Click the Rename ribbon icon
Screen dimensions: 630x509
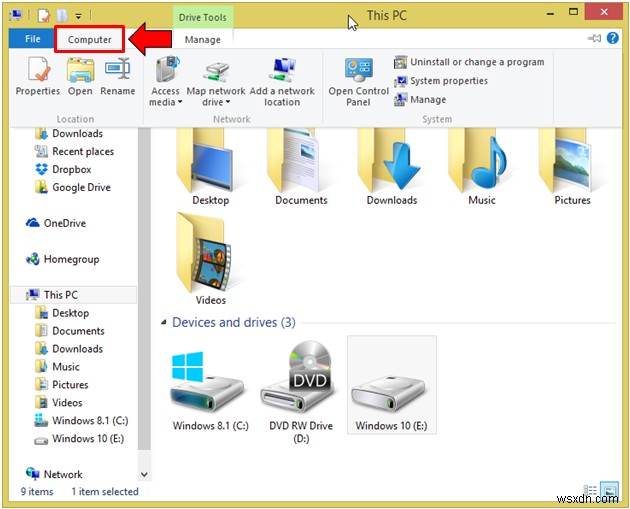(x=118, y=76)
